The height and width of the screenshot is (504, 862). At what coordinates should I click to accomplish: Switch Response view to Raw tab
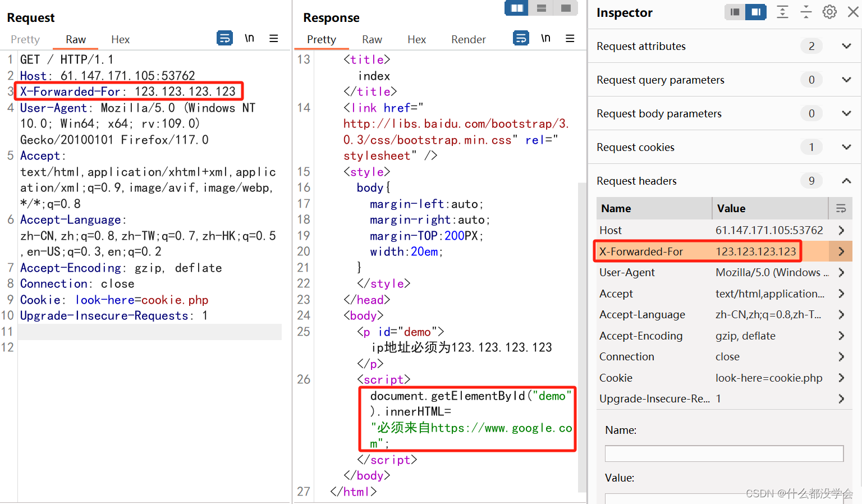[372, 39]
